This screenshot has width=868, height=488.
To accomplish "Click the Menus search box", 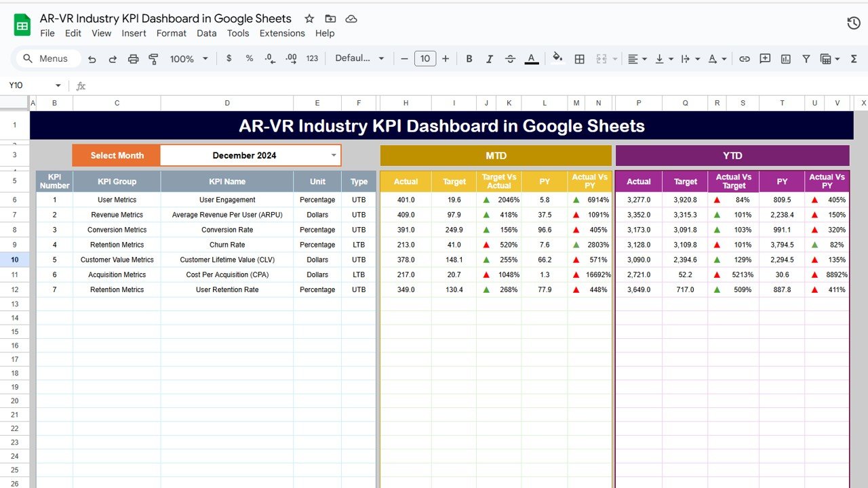I will pos(48,59).
